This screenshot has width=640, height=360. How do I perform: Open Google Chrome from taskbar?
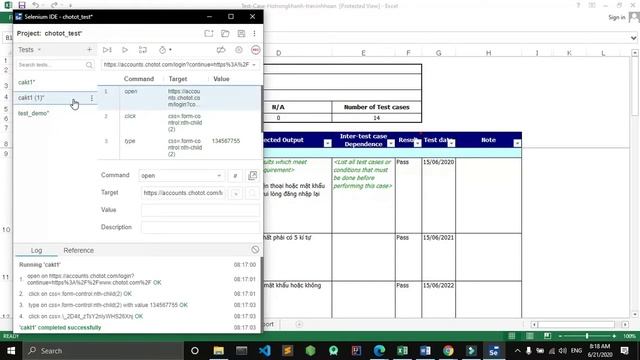coord(448,351)
